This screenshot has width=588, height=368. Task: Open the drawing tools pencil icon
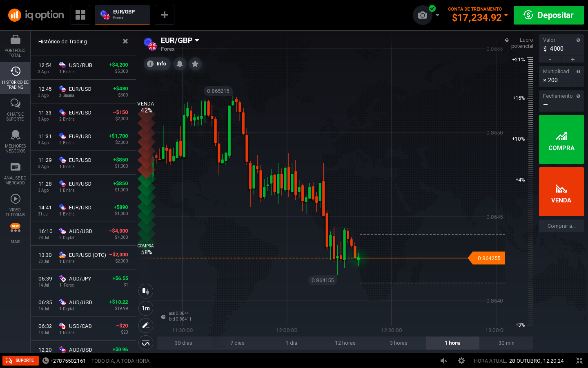[146, 325]
